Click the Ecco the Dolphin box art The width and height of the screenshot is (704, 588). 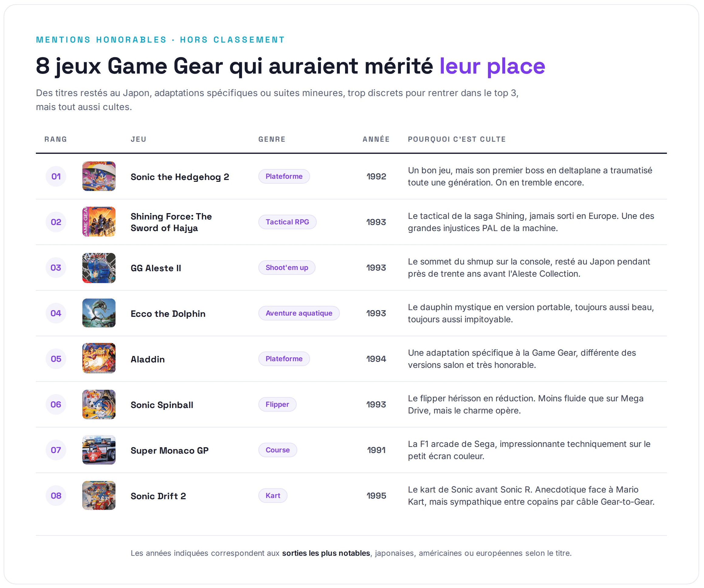click(x=99, y=313)
